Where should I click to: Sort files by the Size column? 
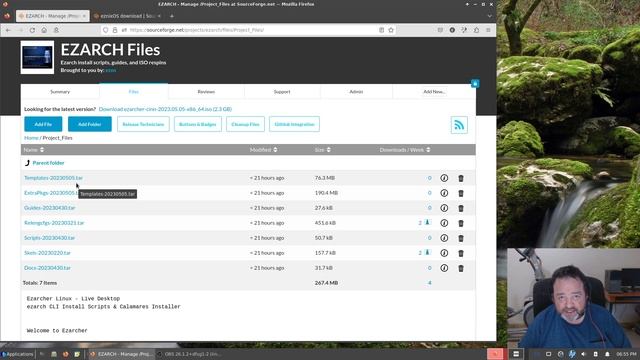tap(322, 150)
